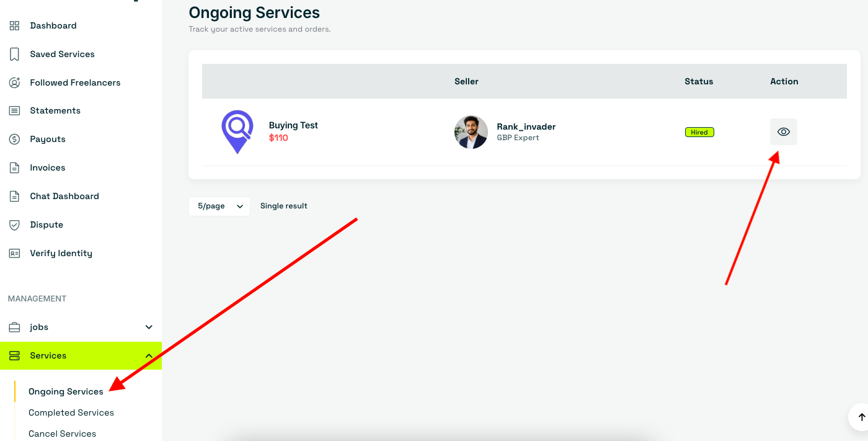Click the Saved Services bookmark icon
Screen dimensions: 868x441
(14, 54)
